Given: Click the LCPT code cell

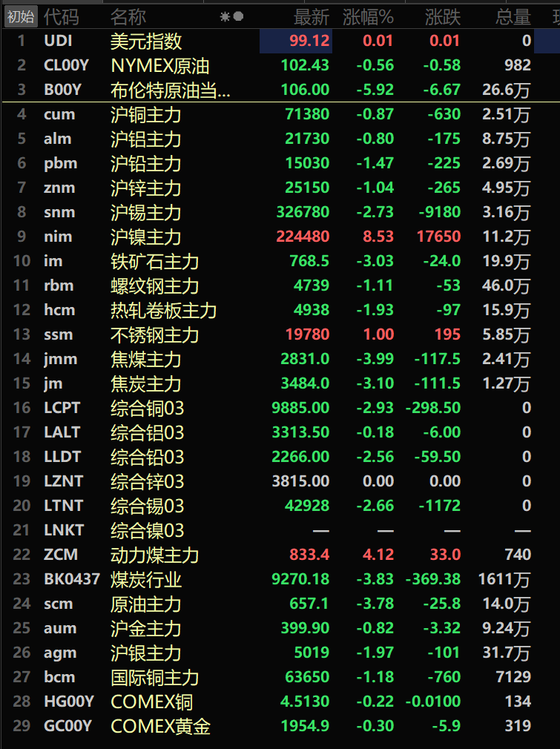Looking at the screenshot, I should coord(62,408).
